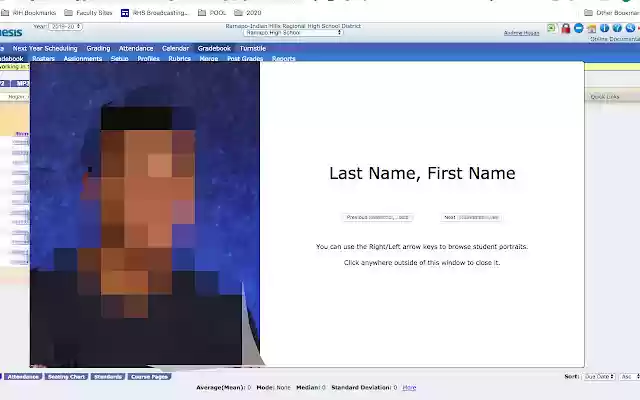
Task: Go to the Profiles submenu
Action: click(149, 58)
